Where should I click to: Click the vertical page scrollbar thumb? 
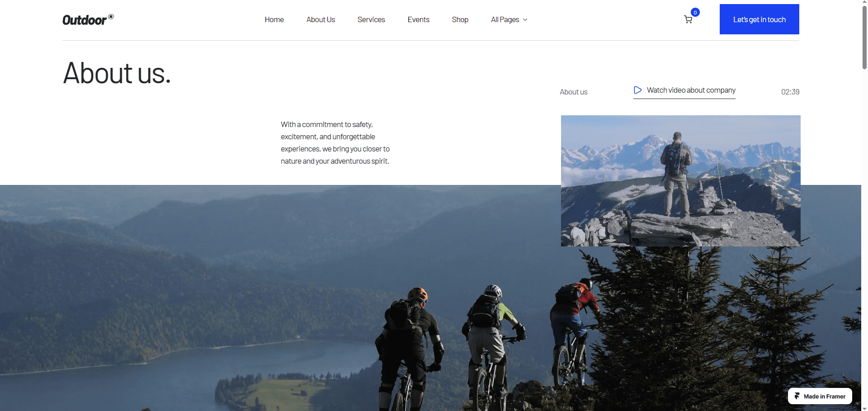pyautogui.click(x=864, y=37)
